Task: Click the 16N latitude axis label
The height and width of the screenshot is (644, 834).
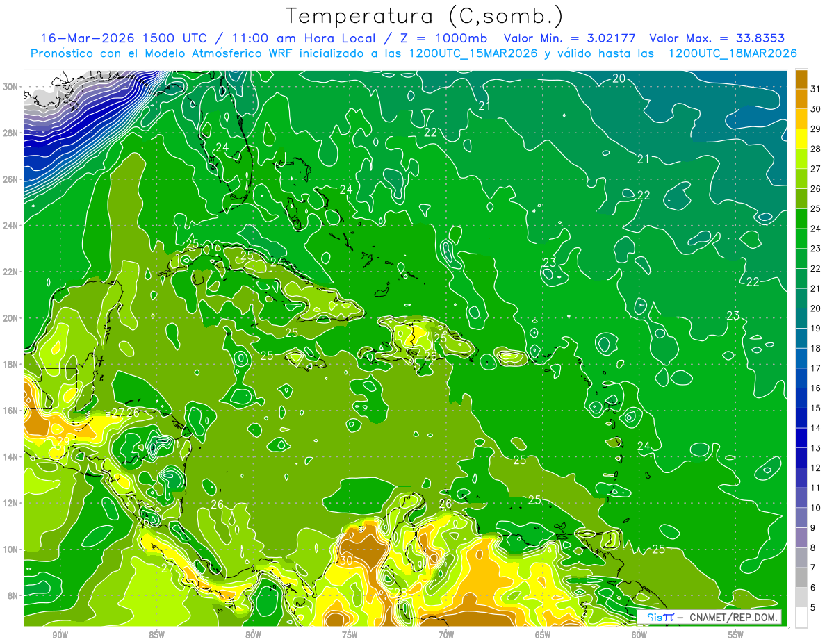Action: click(x=12, y=411)
